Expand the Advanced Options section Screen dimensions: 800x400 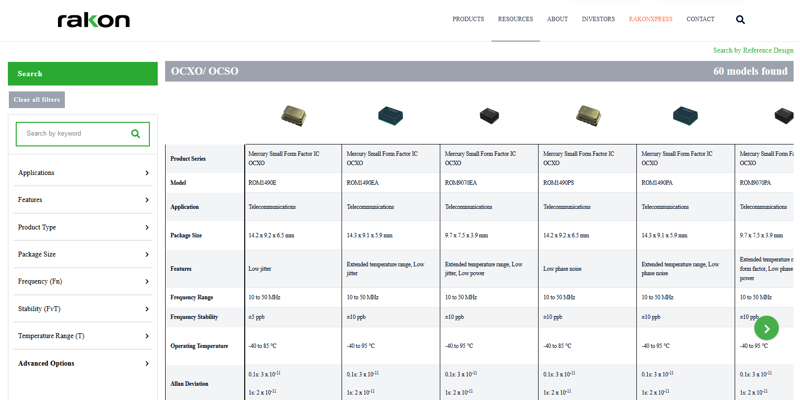click(x=83, y=364)
